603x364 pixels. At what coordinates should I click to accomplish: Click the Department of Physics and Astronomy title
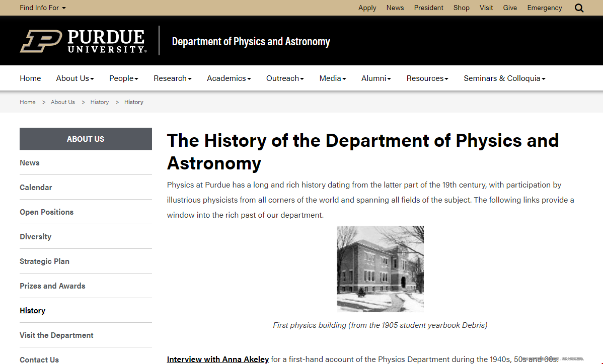point(251,41)
